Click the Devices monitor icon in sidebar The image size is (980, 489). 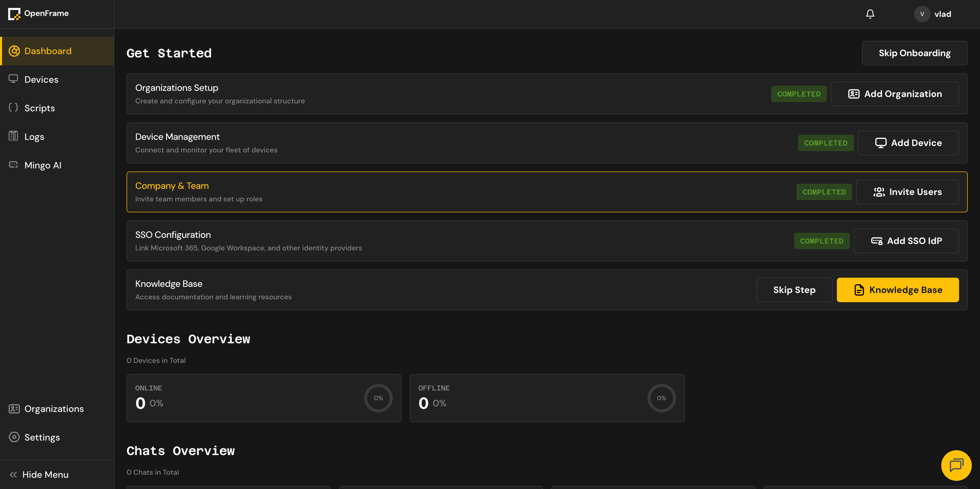coord(13,79)
